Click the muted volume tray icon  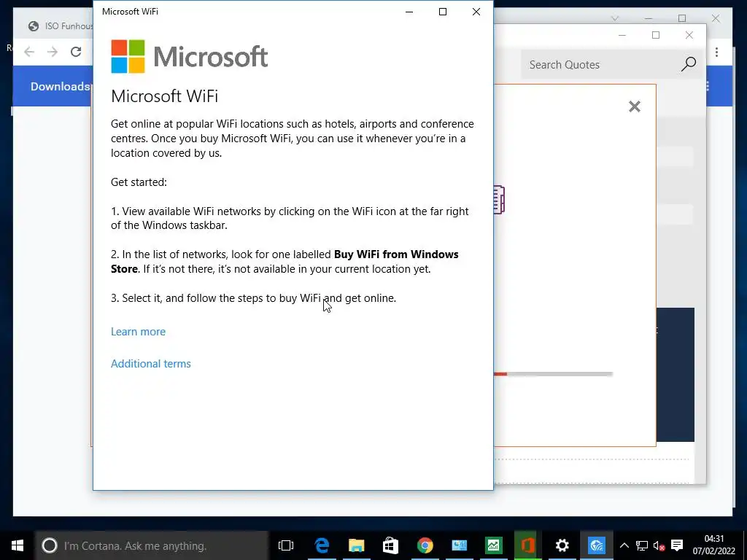(659, 545)
